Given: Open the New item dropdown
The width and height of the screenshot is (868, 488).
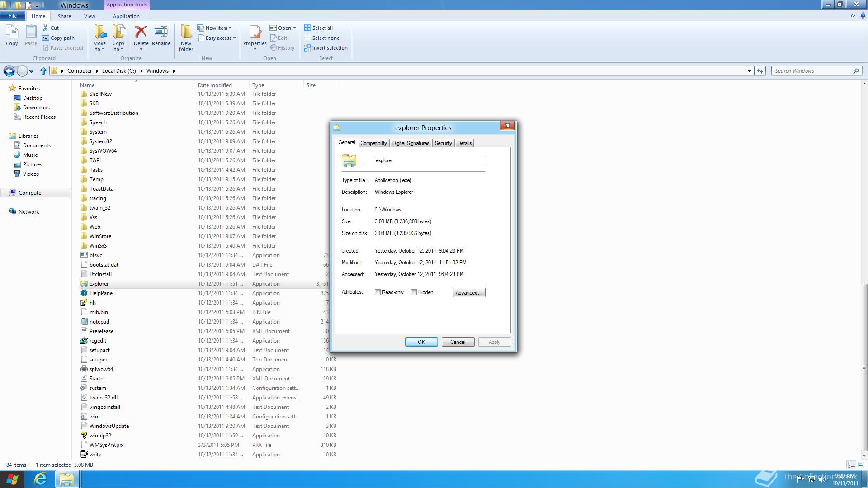Looking at the screenshot, I should (215, 28).
